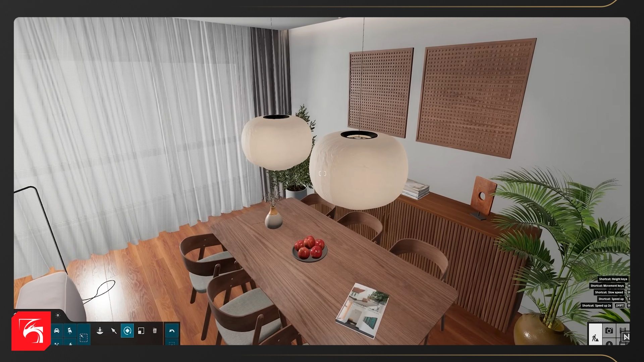Open the indoor furniture category (chair icon)

pyautogui.click(x=70, y=331)
